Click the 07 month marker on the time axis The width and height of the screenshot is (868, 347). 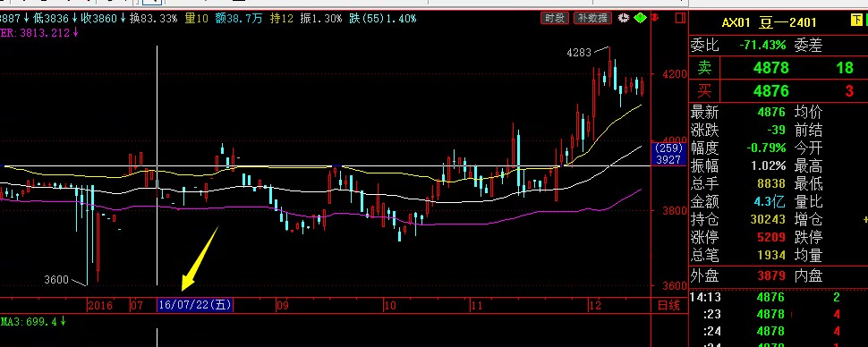[x=137, y=306]
